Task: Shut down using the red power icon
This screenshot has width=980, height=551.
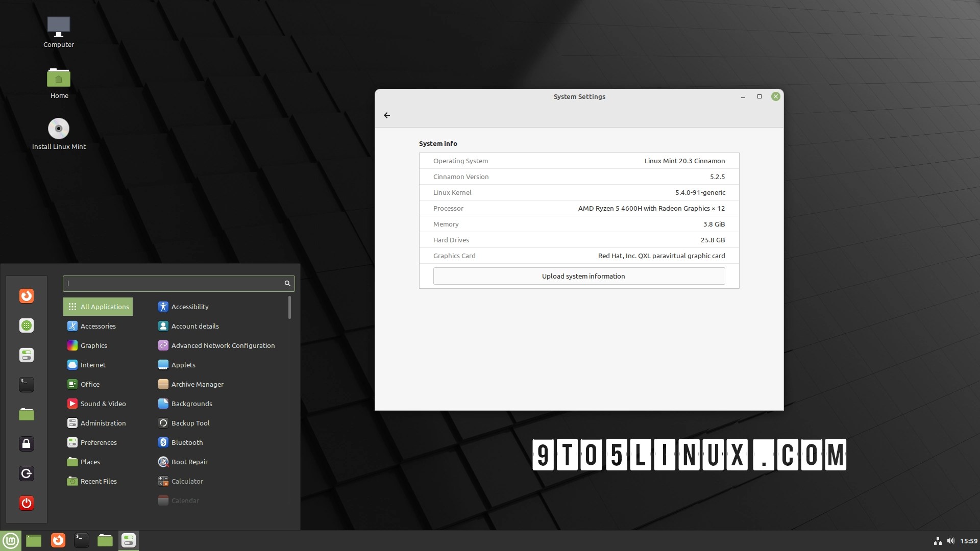Action: point(27,503)
